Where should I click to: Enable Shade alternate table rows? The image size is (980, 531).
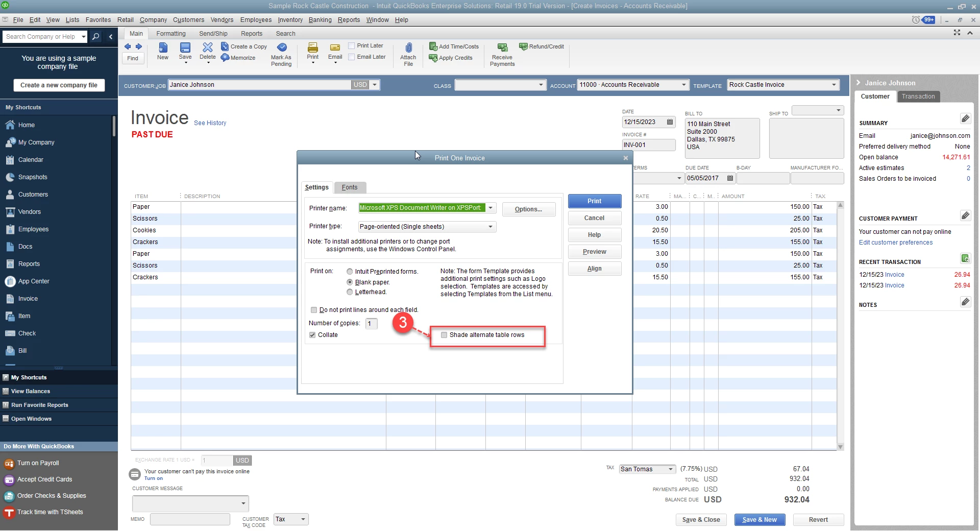point(444,335)
